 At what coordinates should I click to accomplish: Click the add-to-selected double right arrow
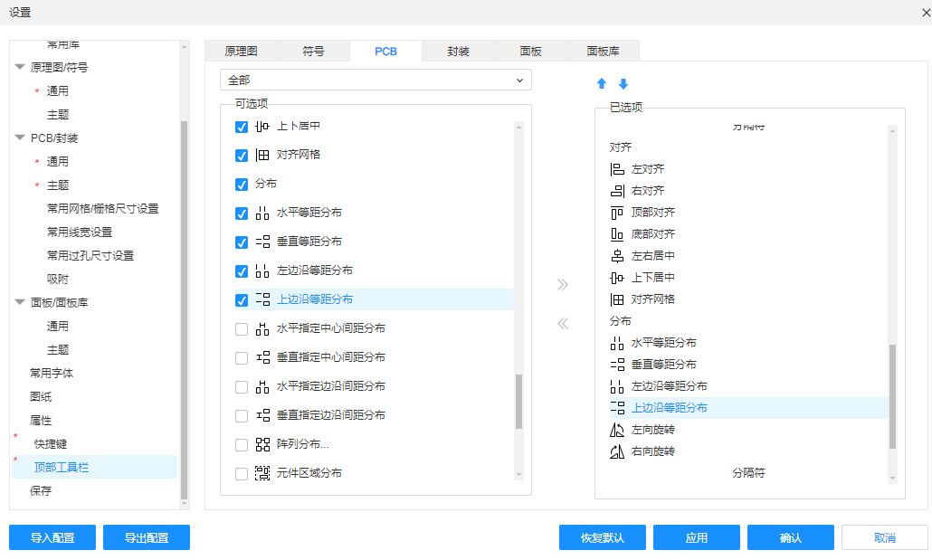(563, 284)
